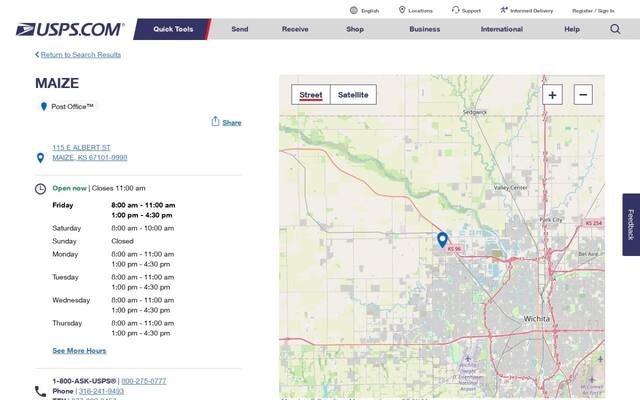Click the Sunday Closed text
The height and width of the screenshot is (400, 640).
click(122, 241)
